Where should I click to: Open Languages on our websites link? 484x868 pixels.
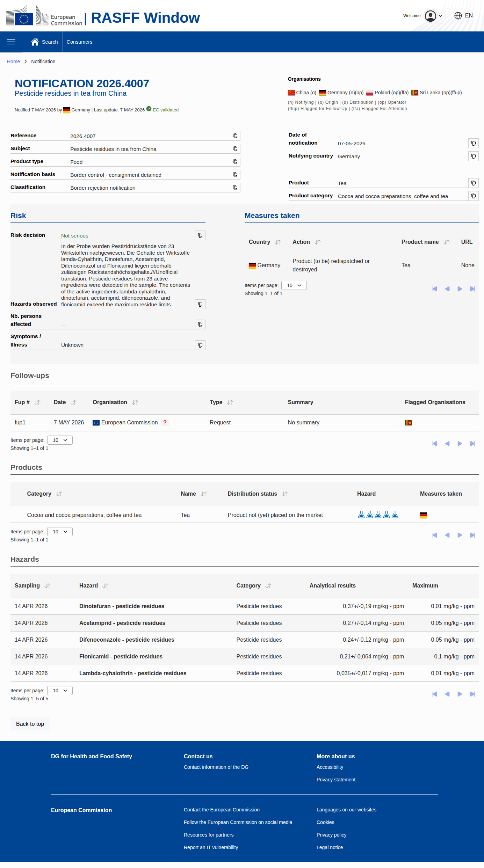coord(346,810)
